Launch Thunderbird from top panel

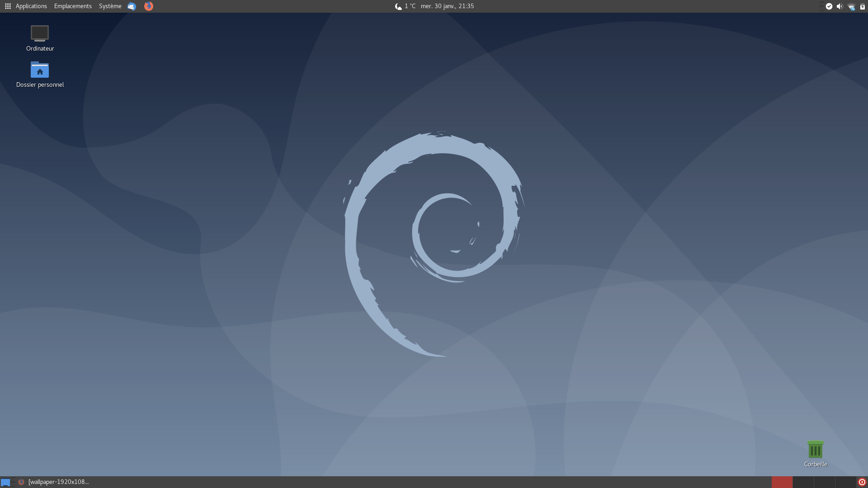tap(132, 6)
